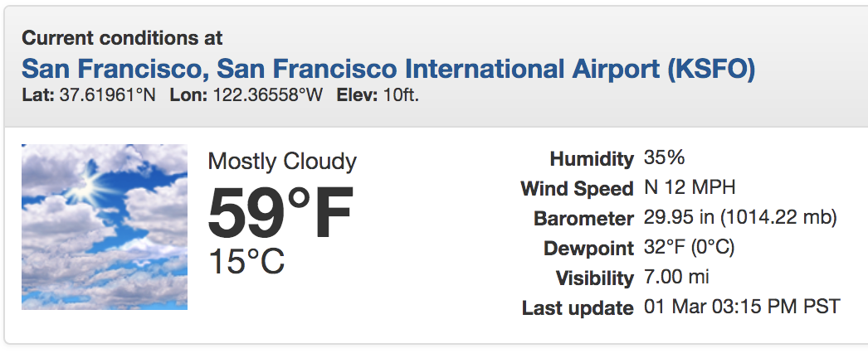Image resolution: width=868 pixels, height=358 pixels.
Task: Click the "Current conditions at" heading text
Action: [x=122, y=38]
